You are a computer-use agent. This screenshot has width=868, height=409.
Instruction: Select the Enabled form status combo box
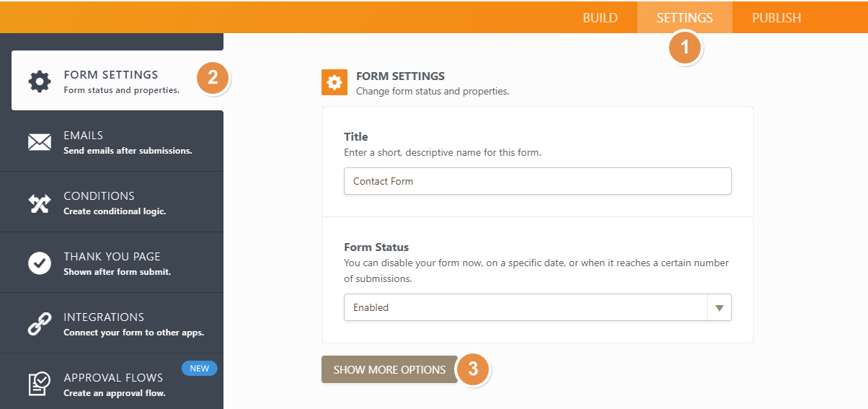526,307
